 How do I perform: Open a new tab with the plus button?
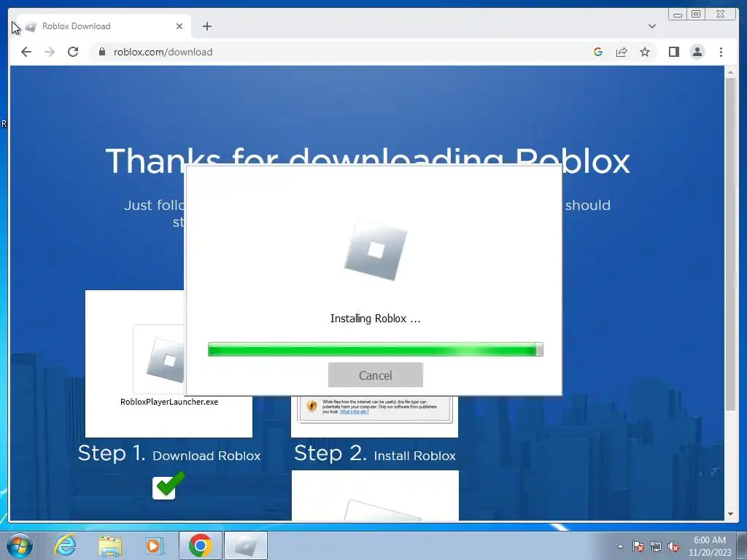206,26
